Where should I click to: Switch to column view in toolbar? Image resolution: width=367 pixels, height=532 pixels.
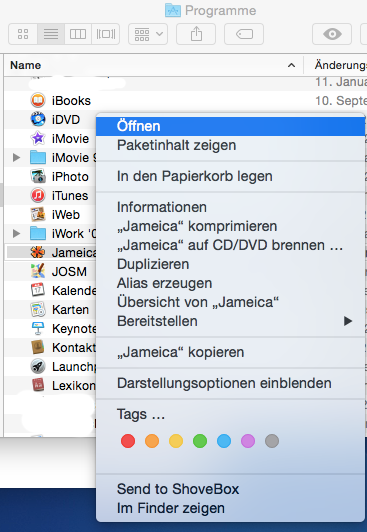pos(78,34)
